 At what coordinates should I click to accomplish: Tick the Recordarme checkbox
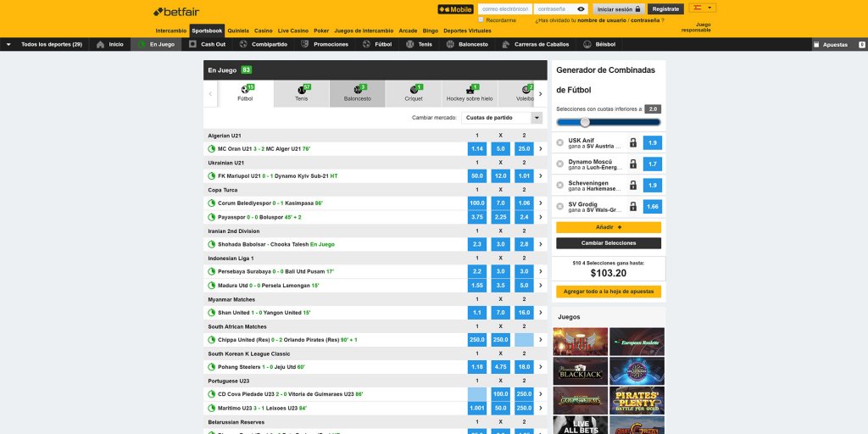[x=481, y=19]
